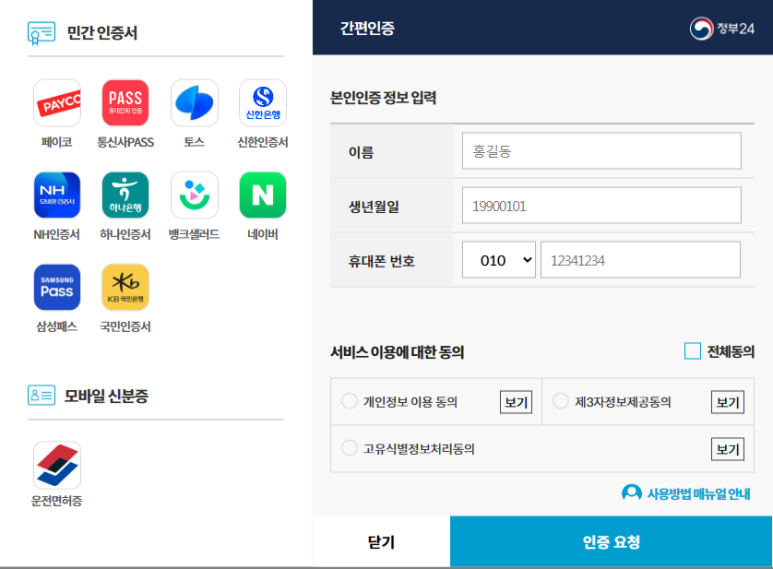Click the user manual person icon

(632, 493)
